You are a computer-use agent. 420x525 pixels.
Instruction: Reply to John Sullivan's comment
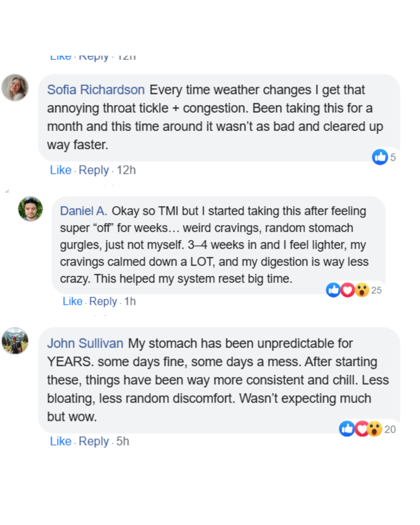tap(94, 441)
